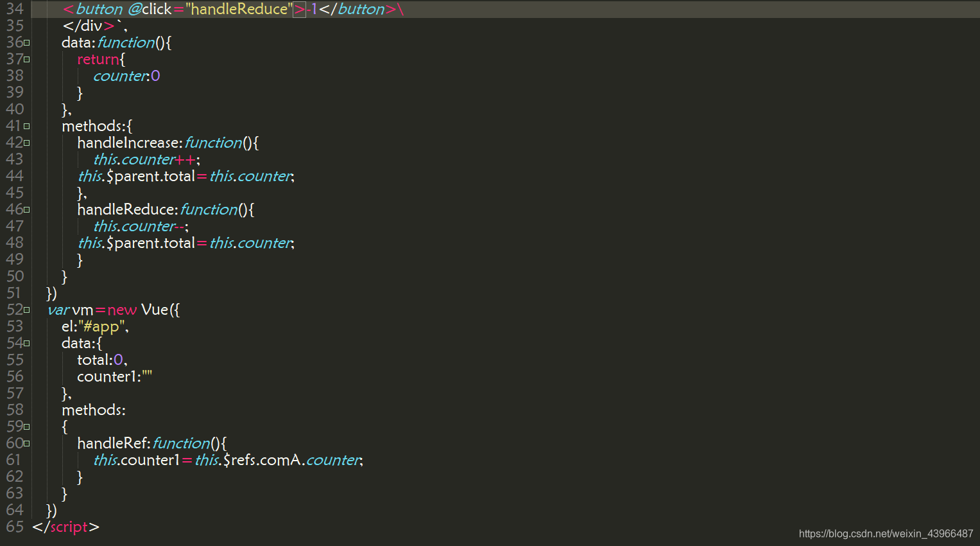Click 'this.counter++' statement on line 43

click(x=144, y=159)
